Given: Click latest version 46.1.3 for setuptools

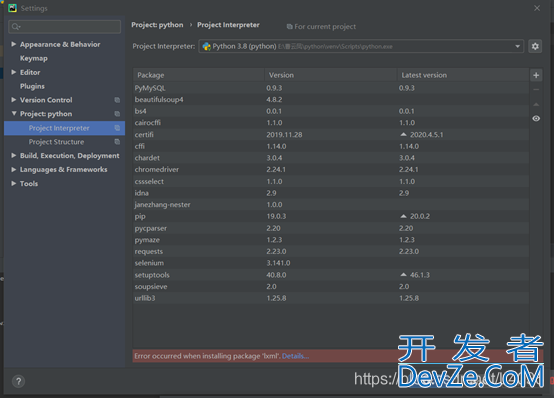Looking at the screenshot, I should 420,275.
